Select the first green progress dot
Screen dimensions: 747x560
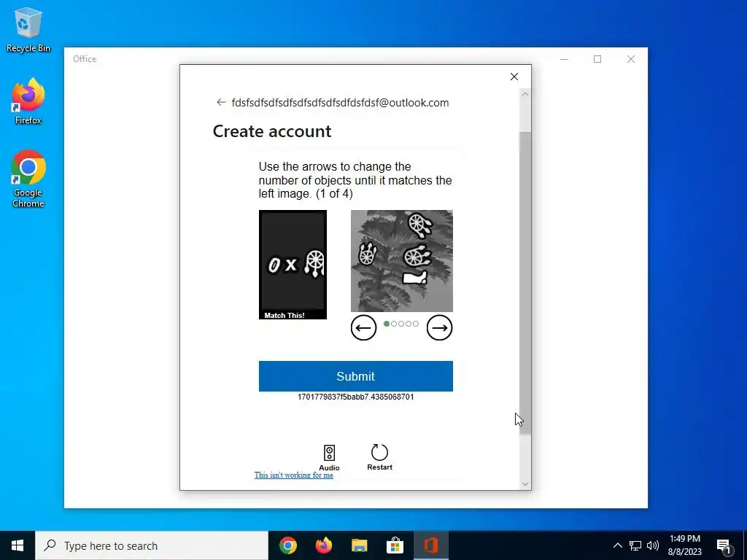387,324
